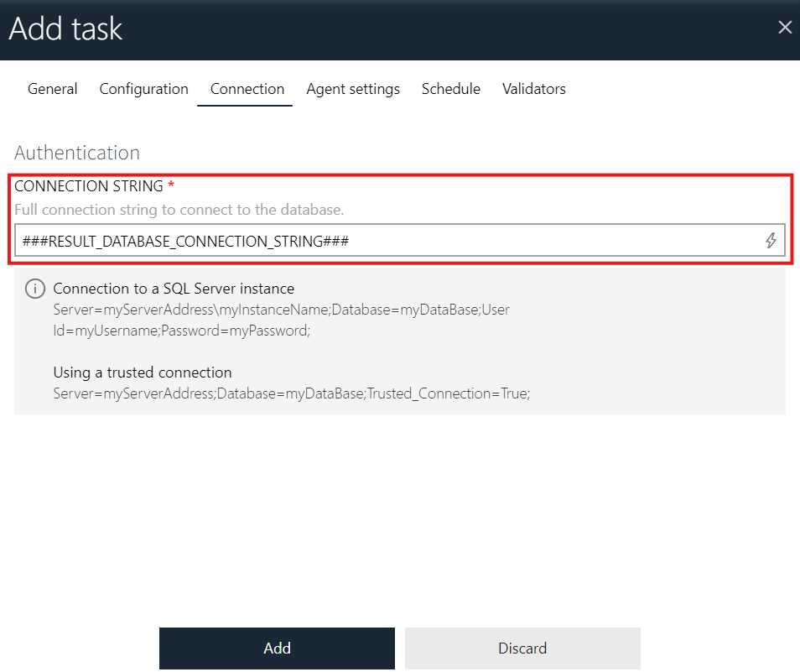Click the Add button

(x=277, y=648)
